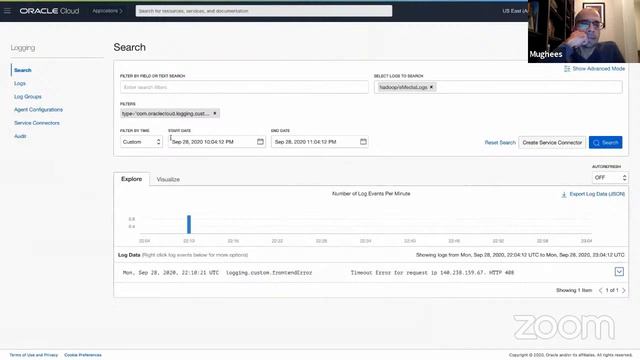
Task: Click the Oracle Cloud logo
Action: click(x=49, y=11)
